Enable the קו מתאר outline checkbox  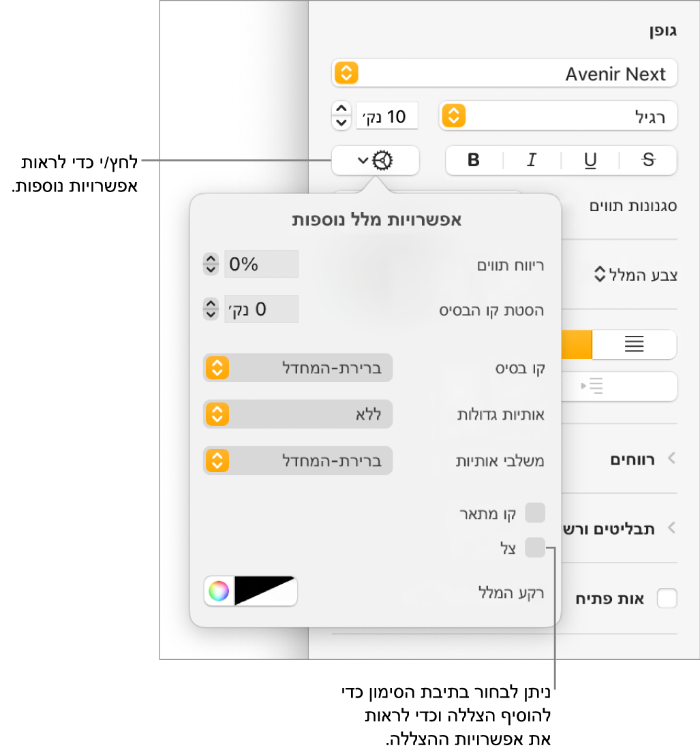tap(535, 513)
